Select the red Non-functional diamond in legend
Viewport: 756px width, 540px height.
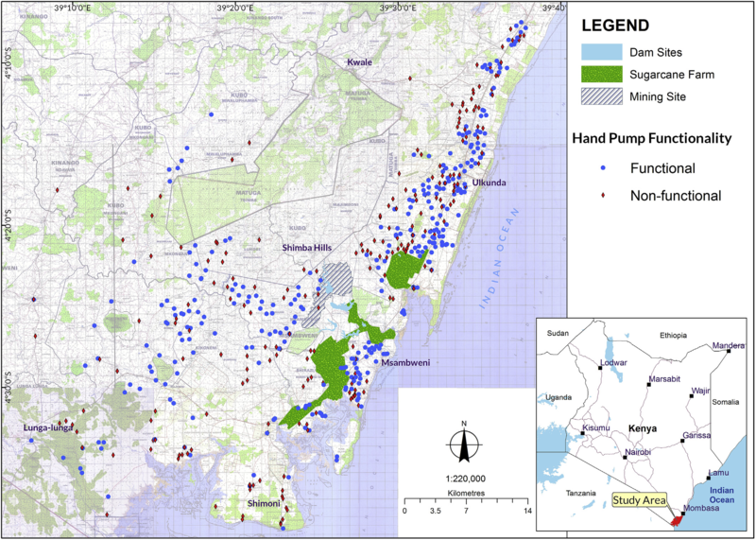(597, 195)
